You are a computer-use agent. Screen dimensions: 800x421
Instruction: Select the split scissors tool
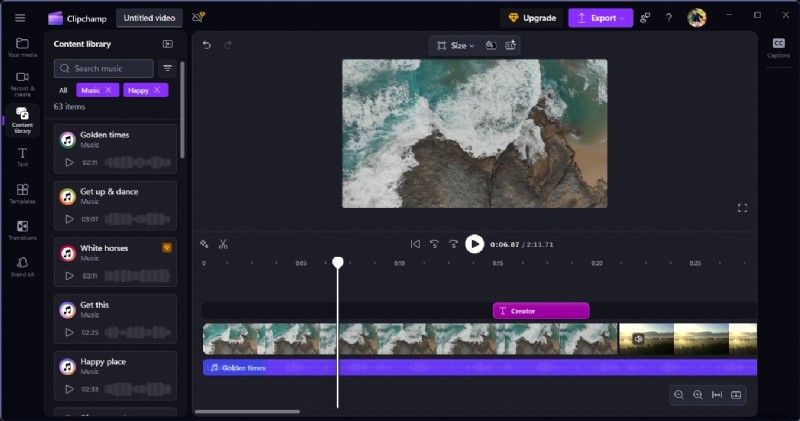click(x=223, y=244)
